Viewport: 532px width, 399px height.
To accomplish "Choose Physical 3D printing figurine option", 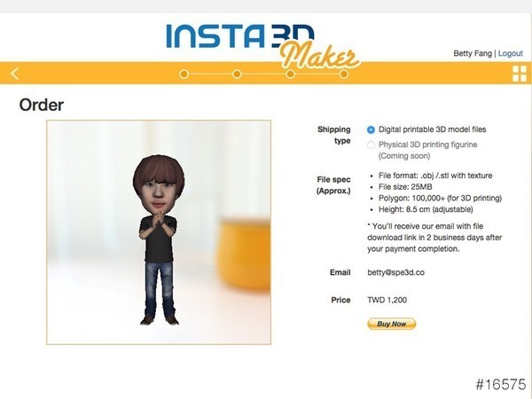I will [371, 145].
